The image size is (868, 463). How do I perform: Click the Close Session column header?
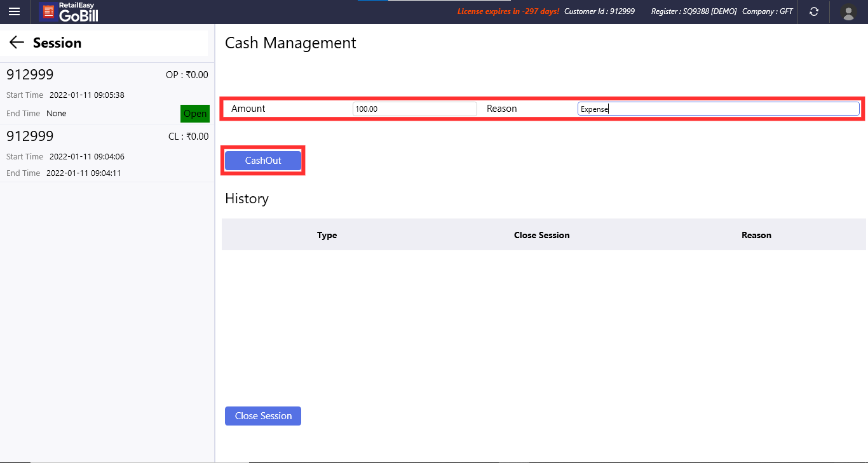[x=542, y=235]
